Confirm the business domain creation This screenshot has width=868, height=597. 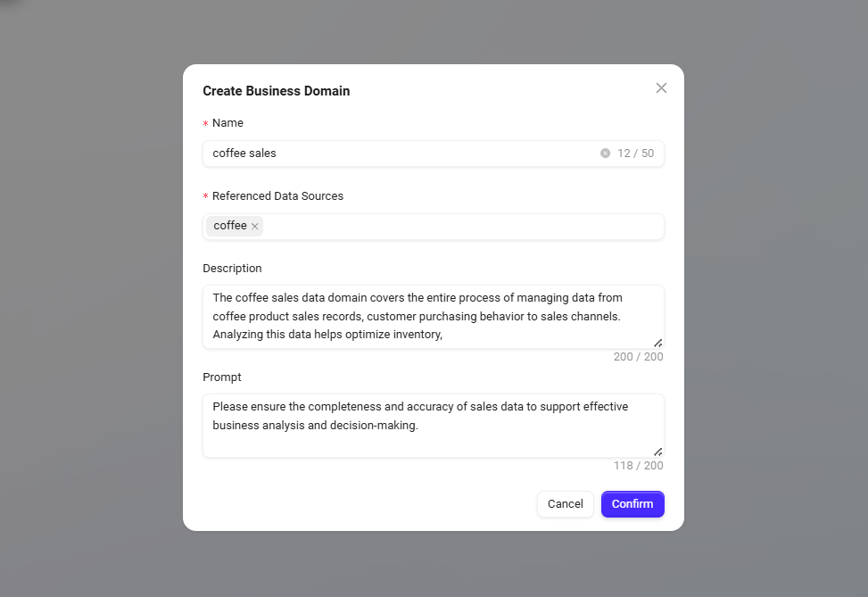point(632,504)
